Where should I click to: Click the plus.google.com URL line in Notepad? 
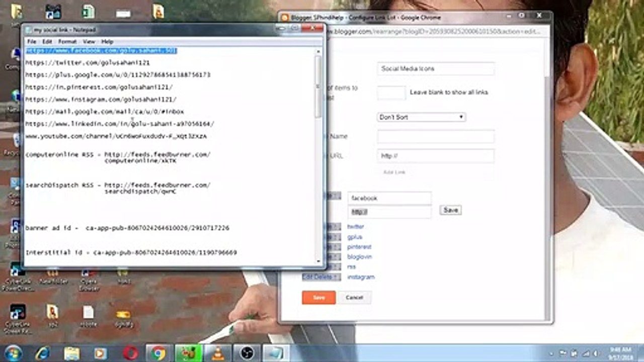[118, 75]
